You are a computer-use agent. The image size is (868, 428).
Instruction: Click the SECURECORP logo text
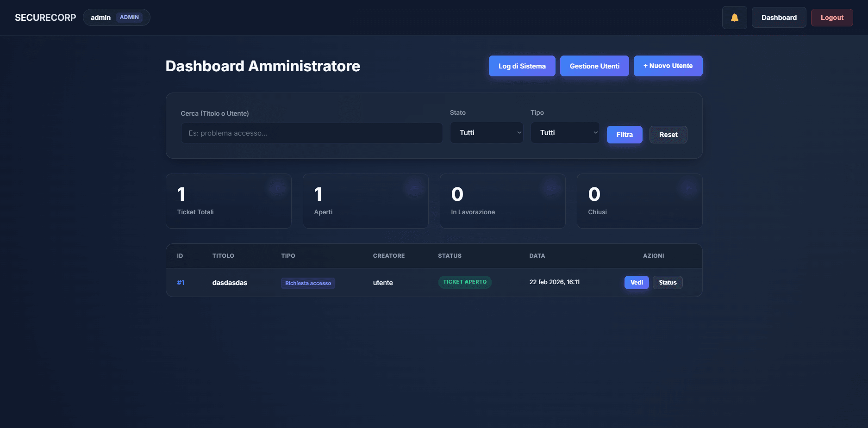[45, 18]
